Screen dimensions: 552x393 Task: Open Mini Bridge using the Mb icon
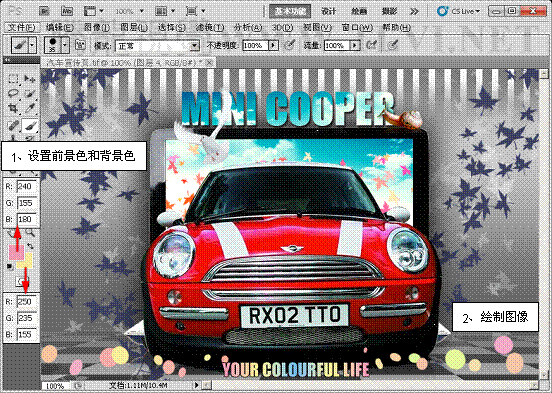coord(67,11)
